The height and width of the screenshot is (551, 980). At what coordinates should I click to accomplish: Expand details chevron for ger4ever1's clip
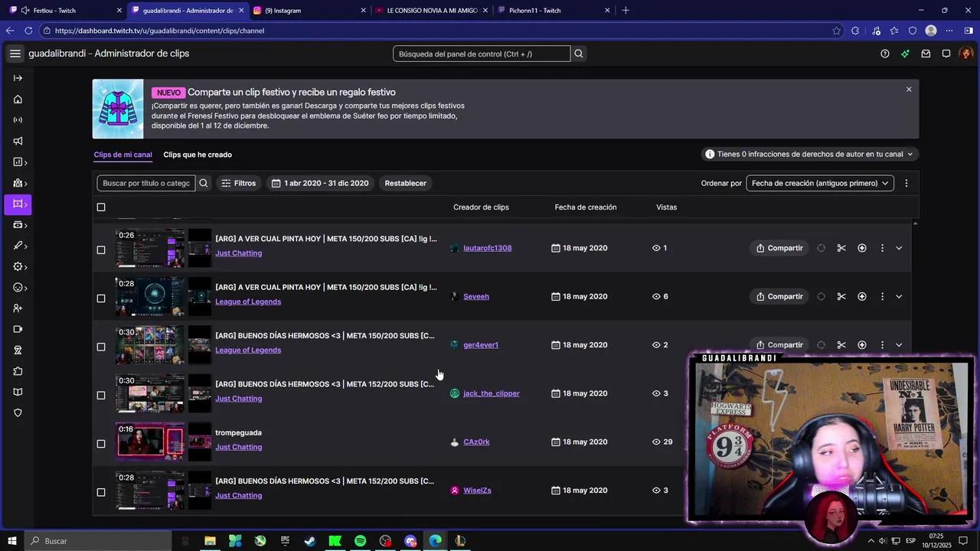pos(899,345)
